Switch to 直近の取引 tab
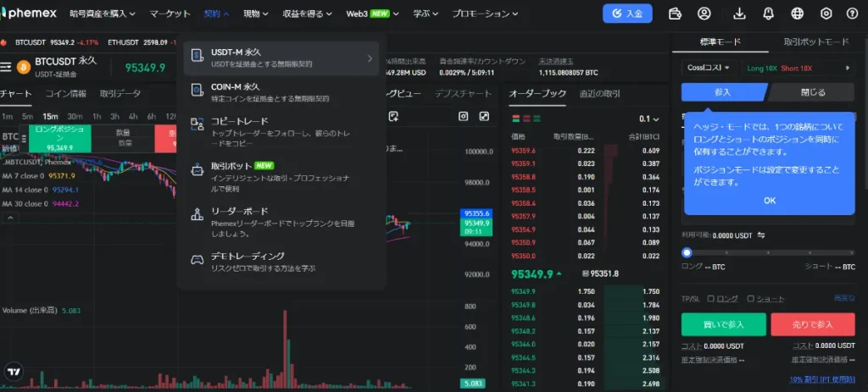Viewport: 868px width, 392px height. [x=600, y=93]
